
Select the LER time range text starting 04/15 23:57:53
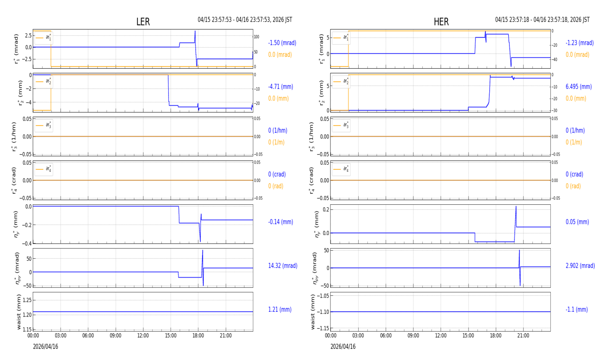245,20
